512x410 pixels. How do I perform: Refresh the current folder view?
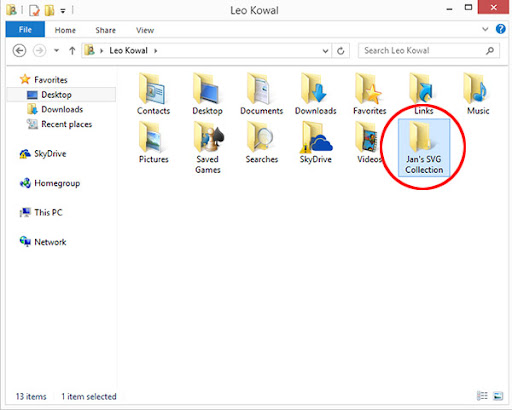340,51
